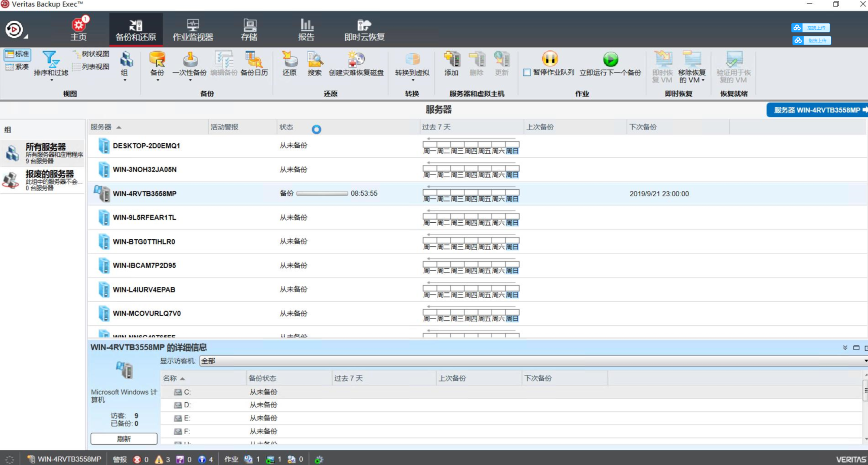Click the first job icon after 作业 in status bar

(248, 459)
